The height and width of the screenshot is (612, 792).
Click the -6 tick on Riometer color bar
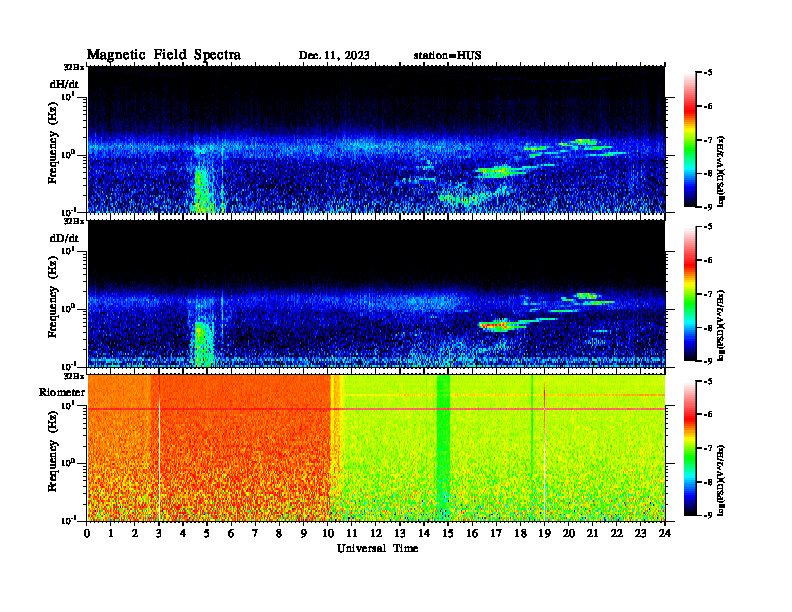[707, 415]
